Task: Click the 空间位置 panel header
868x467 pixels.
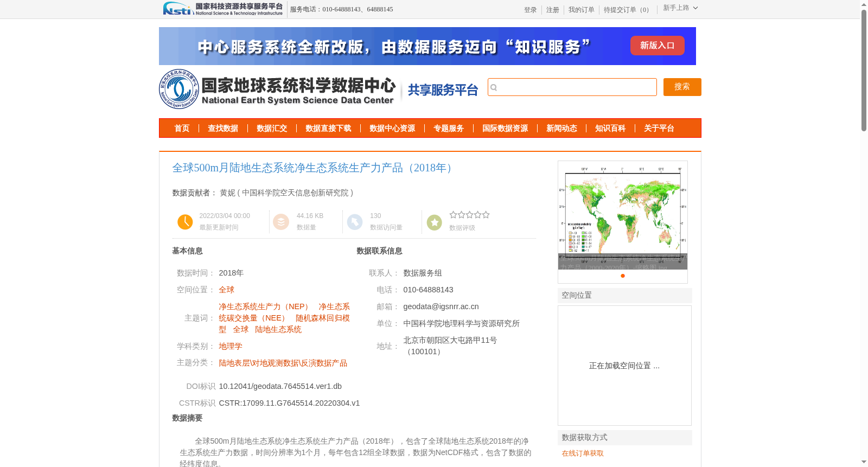Action: (x=625, y=296)
